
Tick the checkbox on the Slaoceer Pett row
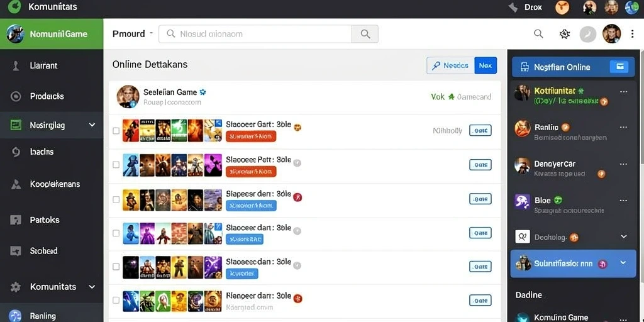[x=116, y=165]
